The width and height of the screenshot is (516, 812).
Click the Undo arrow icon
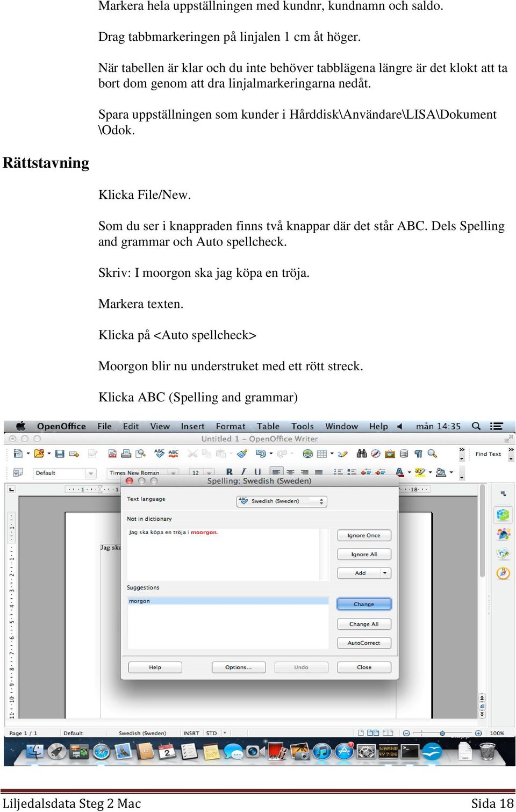pyautogui.click(x=261, y=454)
